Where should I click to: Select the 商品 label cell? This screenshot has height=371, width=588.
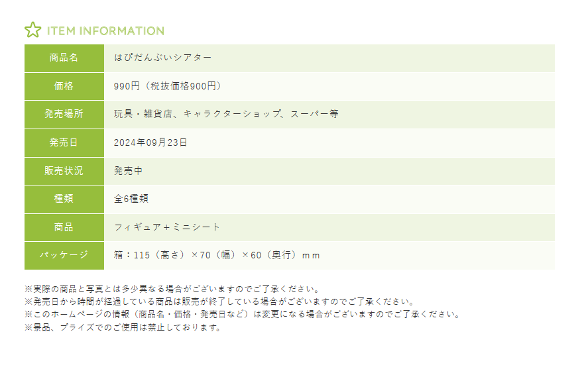coord(64,227)
